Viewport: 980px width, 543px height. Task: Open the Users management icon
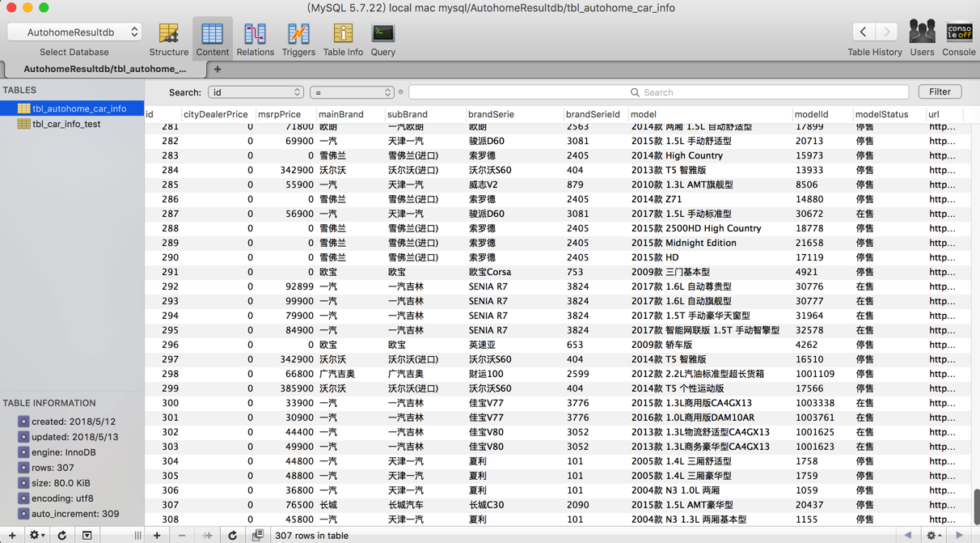coord(922,32)
